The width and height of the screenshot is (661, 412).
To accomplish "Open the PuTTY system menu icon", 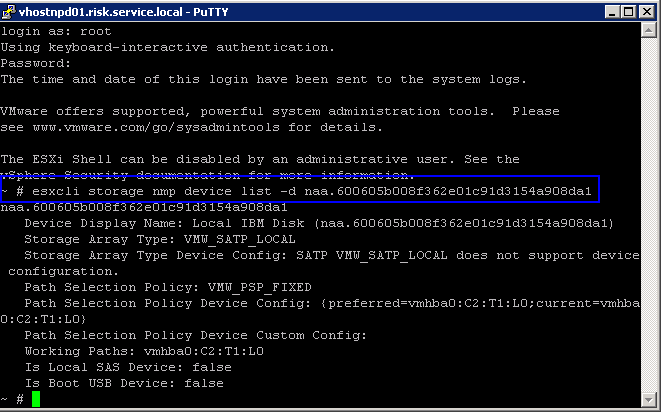I will (x=8, y=12).
